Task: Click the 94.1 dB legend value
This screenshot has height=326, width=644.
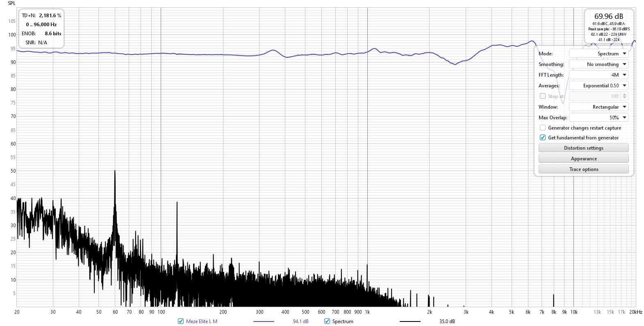Action: pyautogui.click(x=301, y=321)
